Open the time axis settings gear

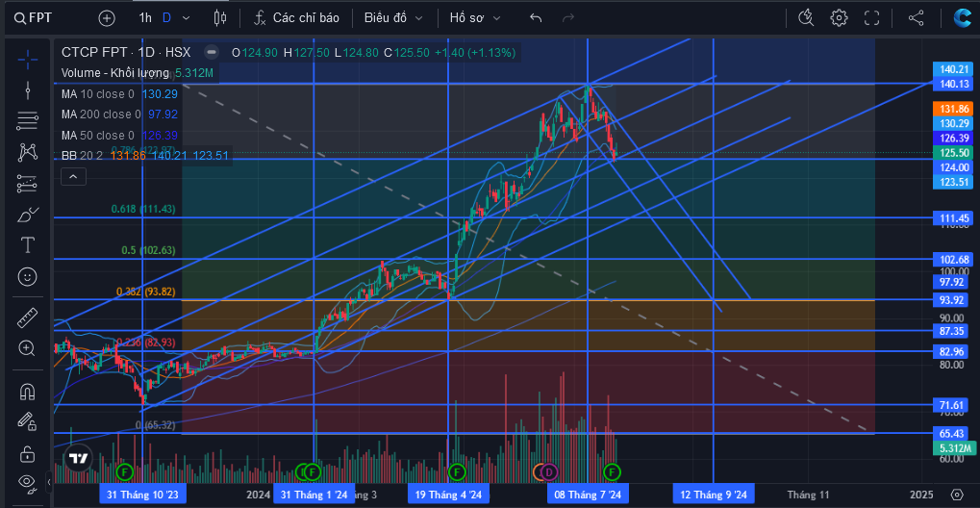point(956,495)
